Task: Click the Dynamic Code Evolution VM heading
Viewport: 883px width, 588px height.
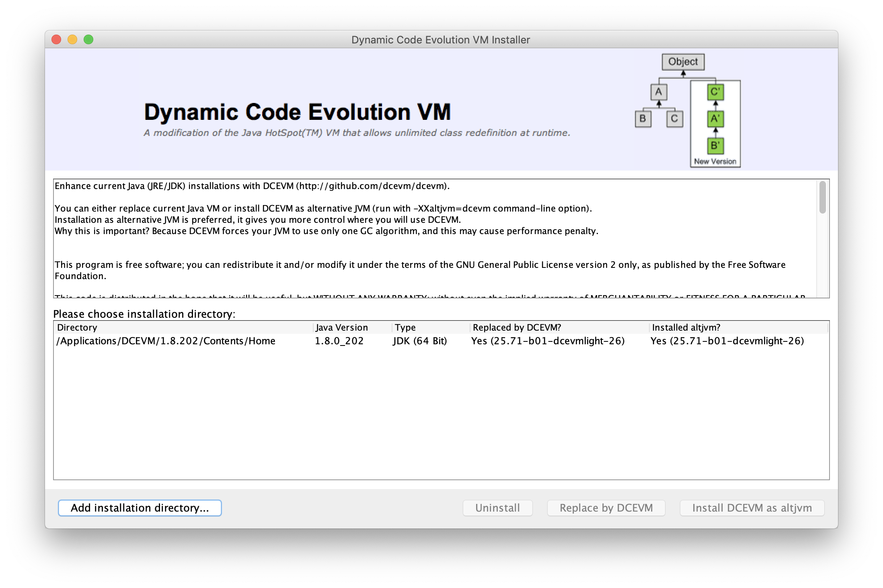Action: click(297, 112)
